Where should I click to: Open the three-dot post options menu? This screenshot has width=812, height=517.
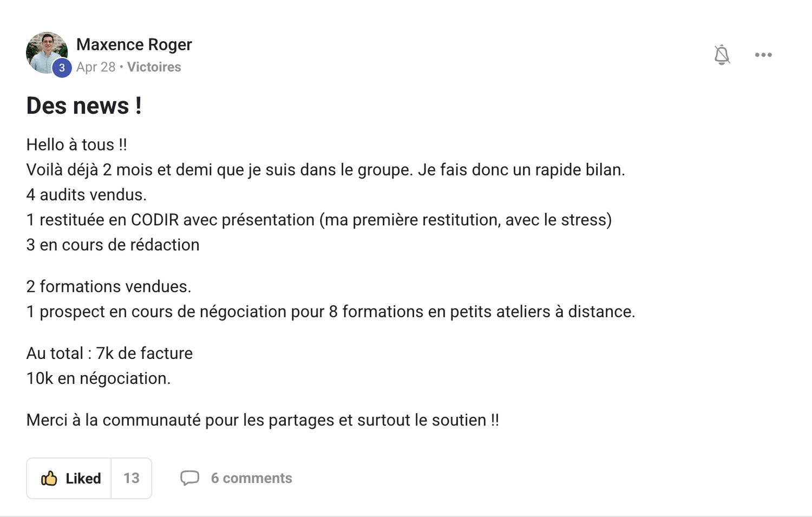pyautogui.click(x=763, y=55)
